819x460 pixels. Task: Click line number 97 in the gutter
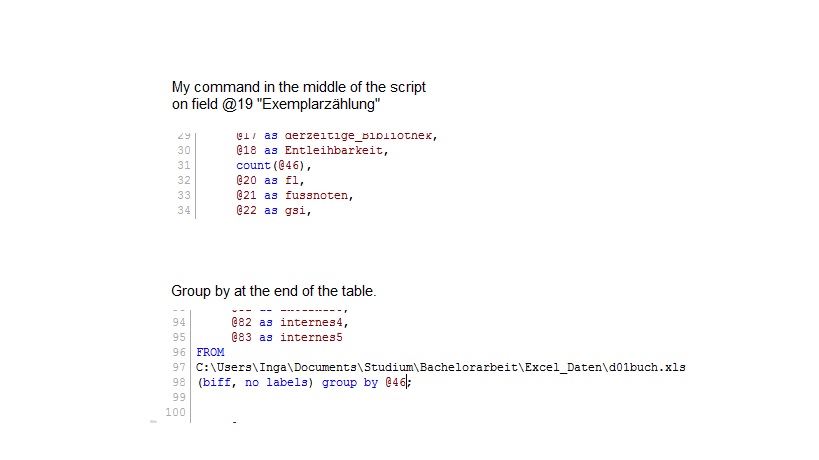tap(180, 367)
